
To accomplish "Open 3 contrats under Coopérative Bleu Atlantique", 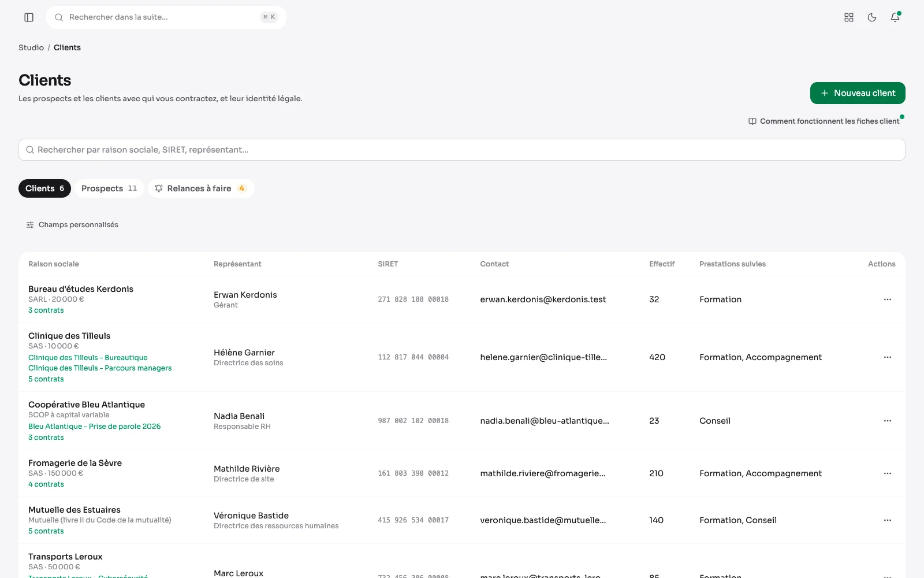I will [x=46, y=438].
